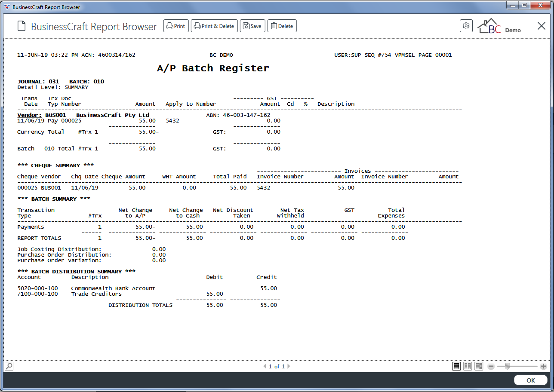Go to previous page arrow
This screenshot has width=554, height=392.
[x=265, y=367]
